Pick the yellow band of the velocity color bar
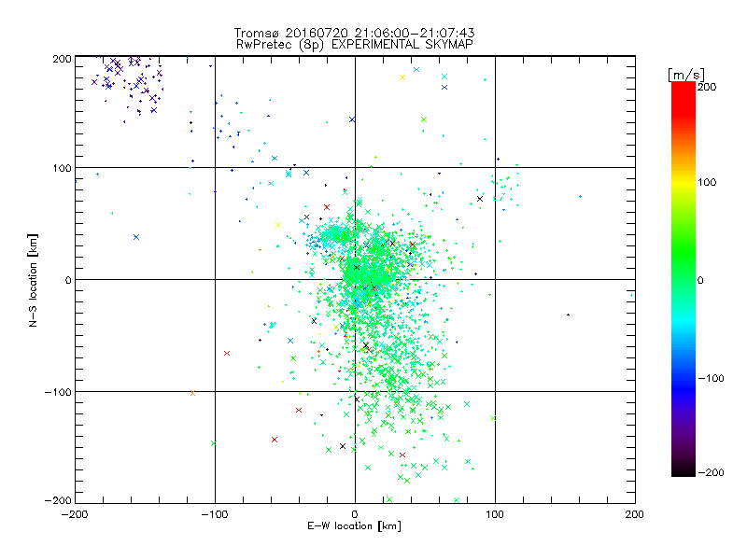This screenshot has width=747, height=560. pos(684,182)
